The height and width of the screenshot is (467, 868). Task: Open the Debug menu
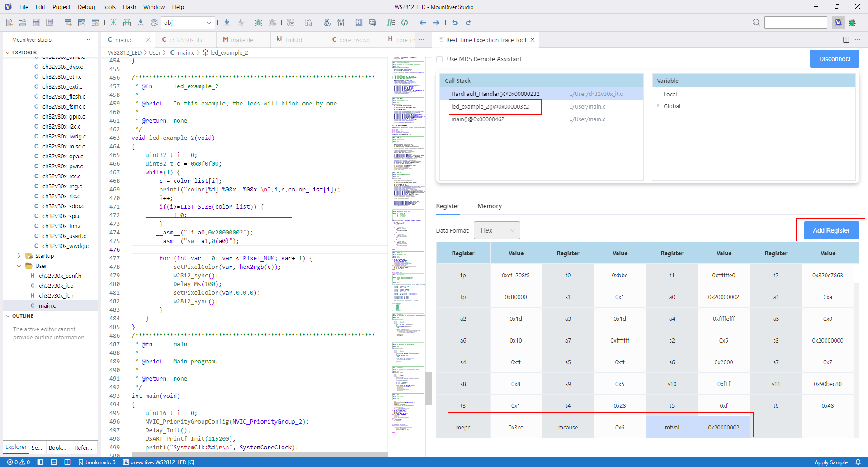[86, 7]
